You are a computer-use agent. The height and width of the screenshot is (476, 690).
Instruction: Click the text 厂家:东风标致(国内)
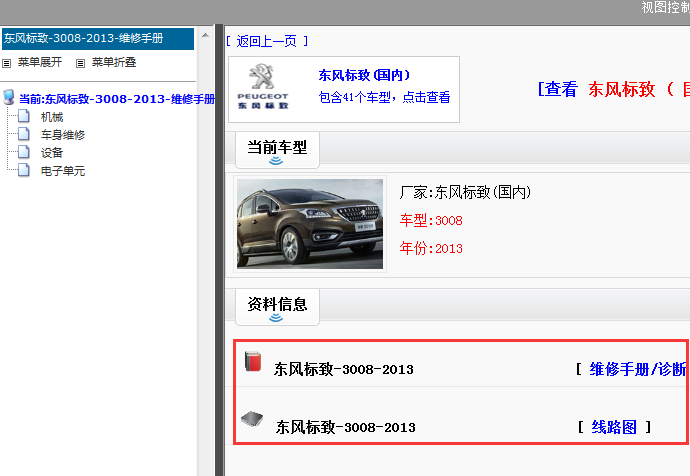click(x=465, y=192)
